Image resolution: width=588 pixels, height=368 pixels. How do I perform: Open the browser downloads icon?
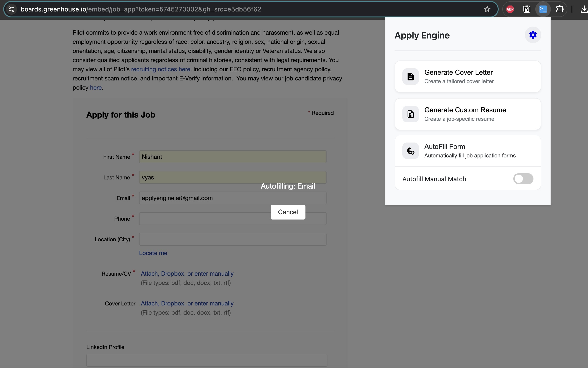click(584, 9)
